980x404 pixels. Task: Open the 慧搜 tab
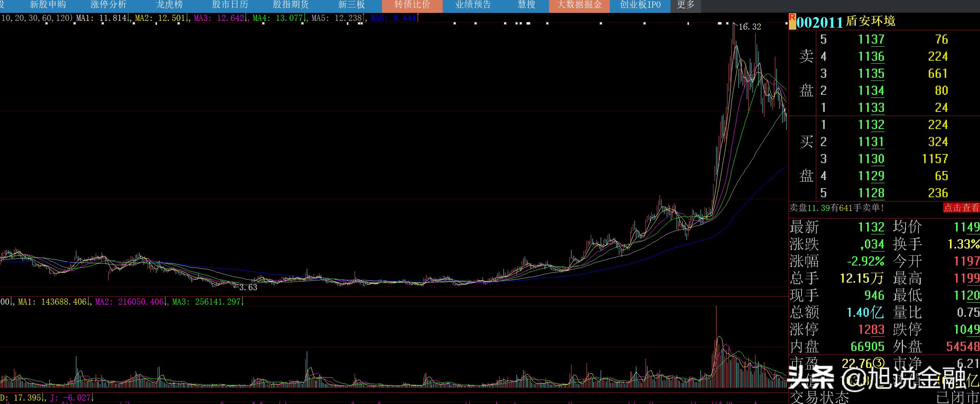click(526, 5)
